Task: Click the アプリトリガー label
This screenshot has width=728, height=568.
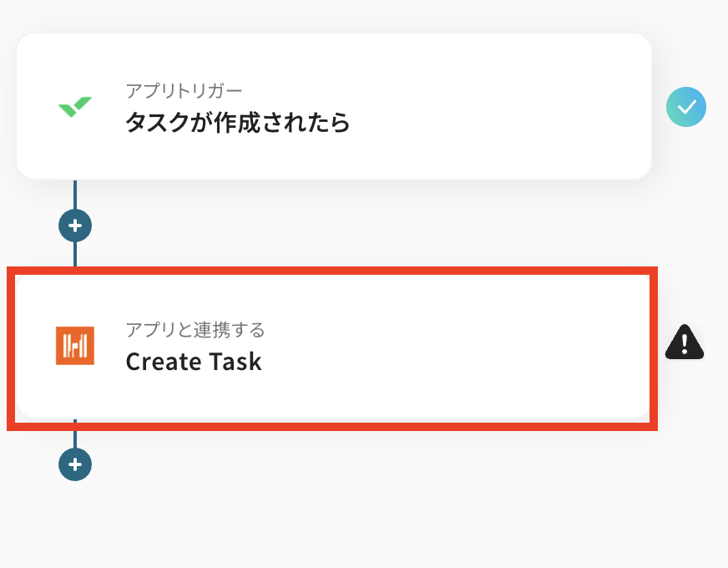Action: coord(184,89)
